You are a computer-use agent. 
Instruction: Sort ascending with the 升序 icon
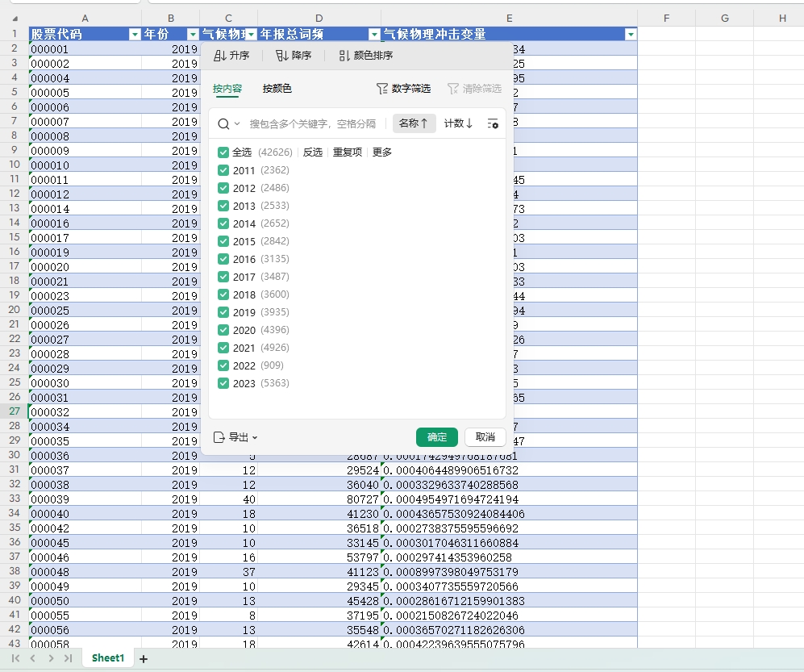(x=219, y=56)
